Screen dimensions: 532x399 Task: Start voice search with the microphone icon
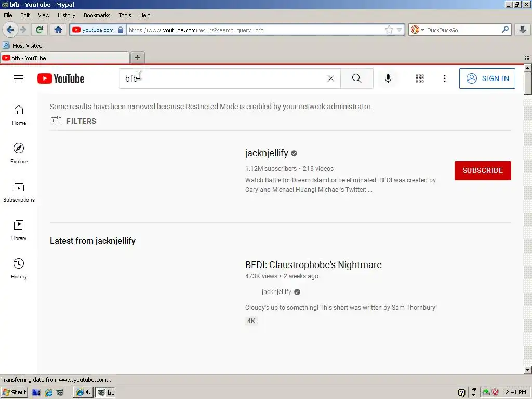[x=388, y=78]
